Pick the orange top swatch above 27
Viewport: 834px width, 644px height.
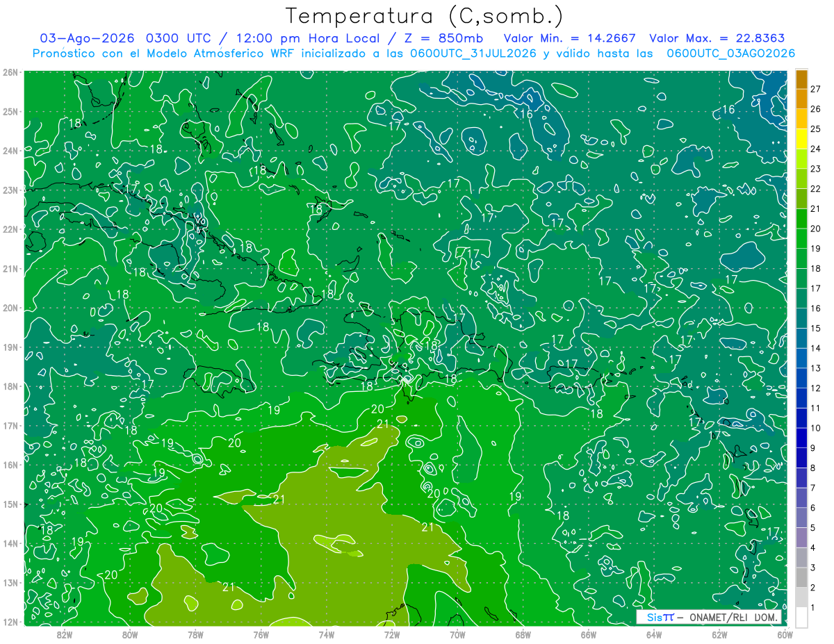[801, 80]
